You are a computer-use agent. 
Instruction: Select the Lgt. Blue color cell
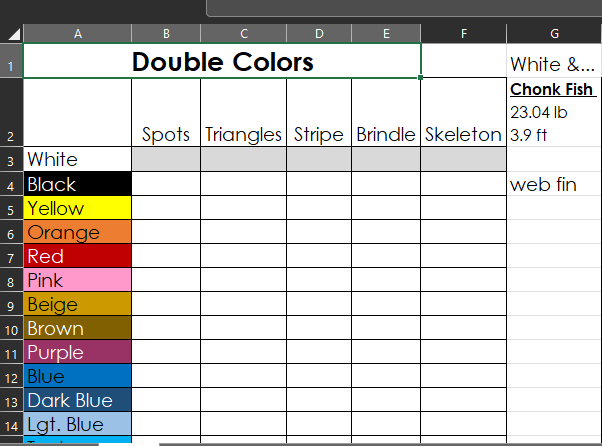tap(77, 425)
